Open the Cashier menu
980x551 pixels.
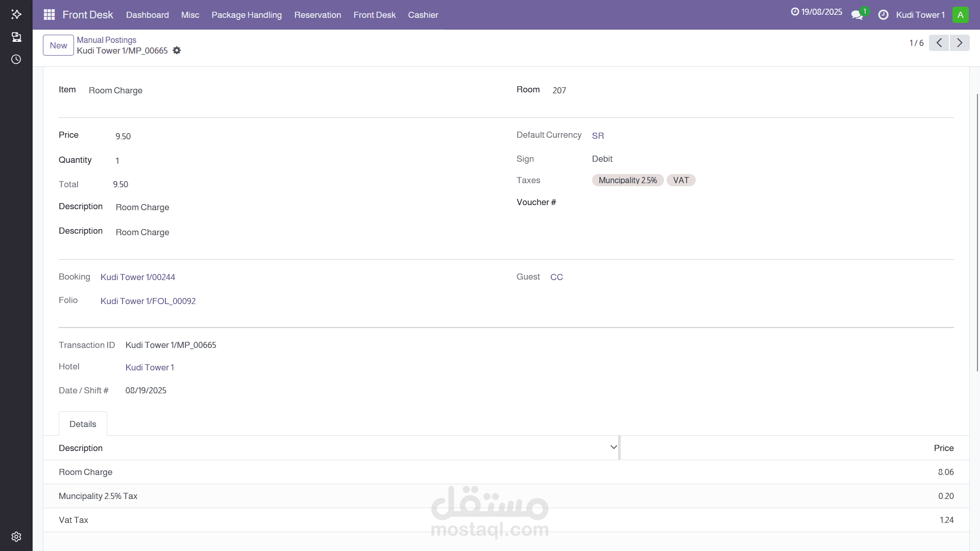(423, 15)
